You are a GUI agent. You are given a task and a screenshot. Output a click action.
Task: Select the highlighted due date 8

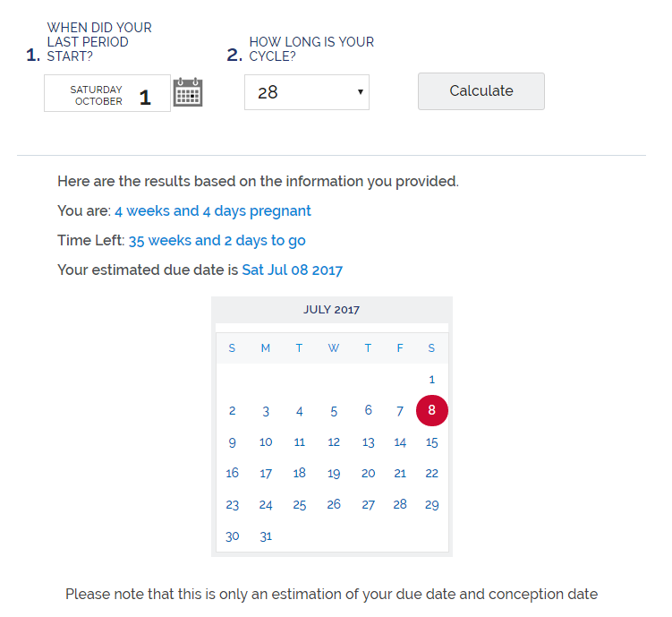[432, 410]
